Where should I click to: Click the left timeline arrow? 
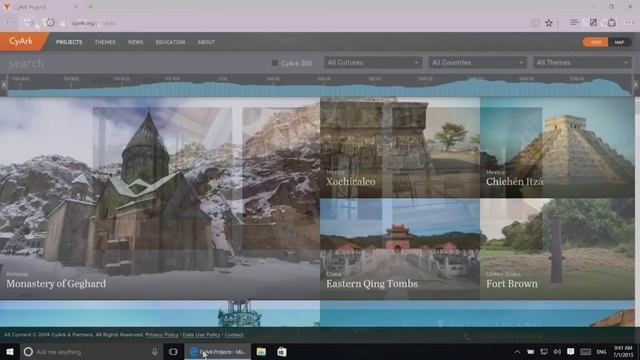(4, 84)
